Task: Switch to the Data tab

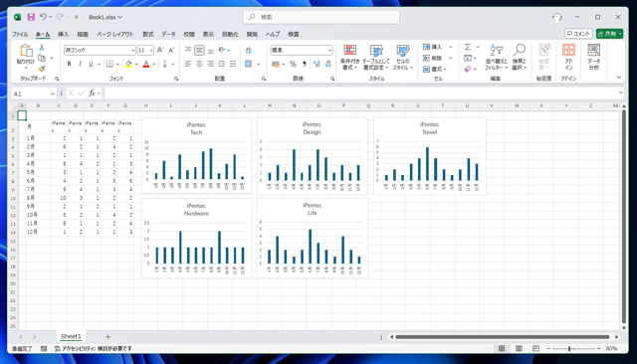Action: click(x=168, y=34)
